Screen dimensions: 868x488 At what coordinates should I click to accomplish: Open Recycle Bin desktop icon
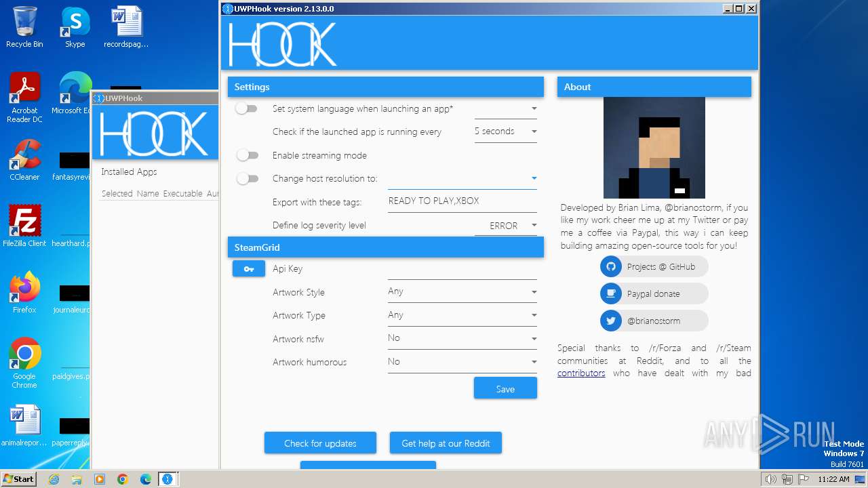coord(24,27)
